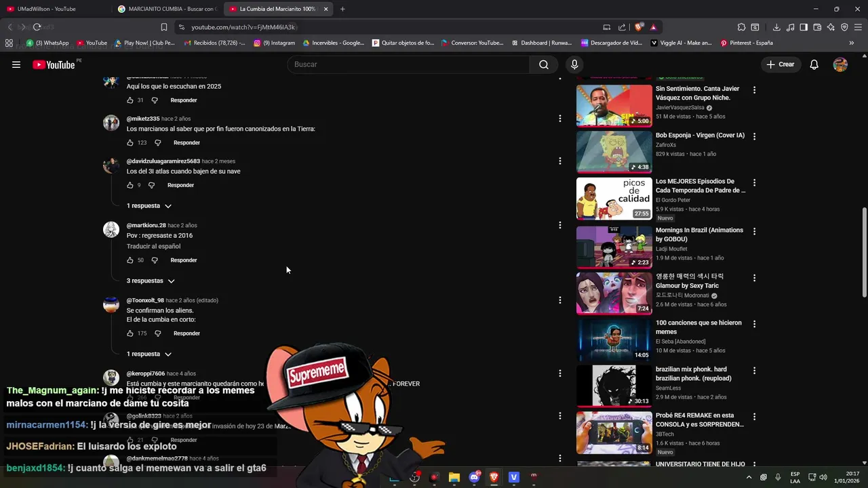Image resolution: width=868 pixels, height=488 pixels.
Task: Open browser extensions puzzle icon
Action: [x=741, y=27]
